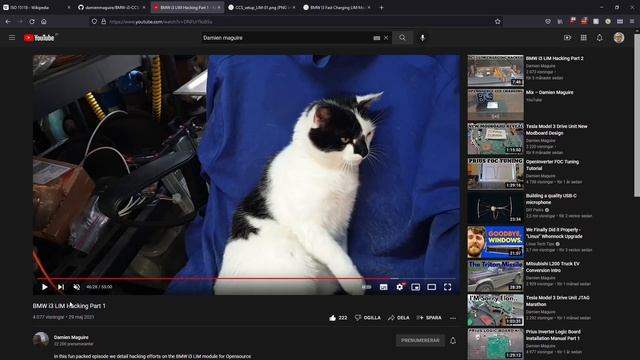Start voice search with the microphone icon

click(422, 38)
